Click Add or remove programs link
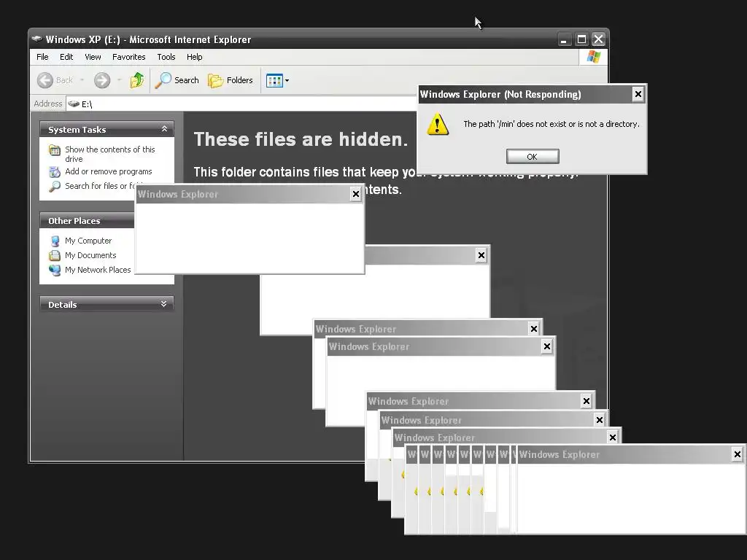 [109, 171]
